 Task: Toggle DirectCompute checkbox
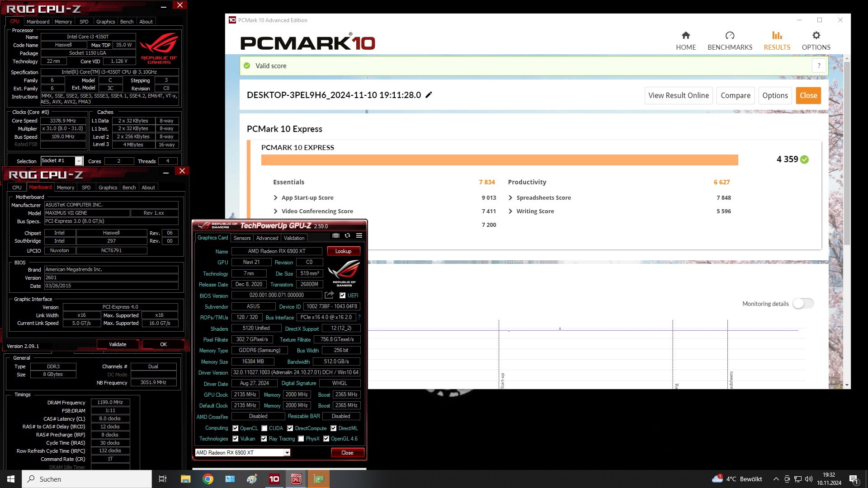coord(290,428)
